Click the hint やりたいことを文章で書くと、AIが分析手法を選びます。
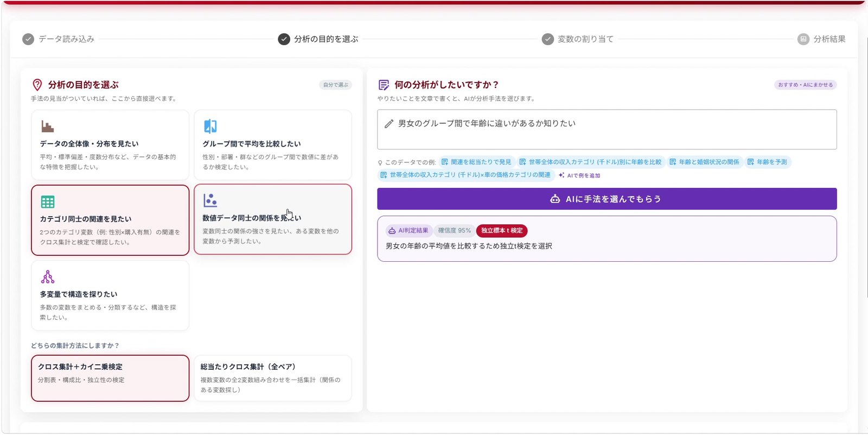The height and width of the screenshot is (435, 868). 457,99
